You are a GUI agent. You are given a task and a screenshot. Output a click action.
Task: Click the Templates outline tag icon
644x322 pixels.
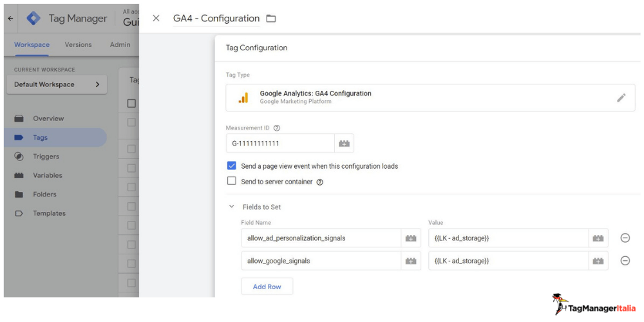(19, 213)
